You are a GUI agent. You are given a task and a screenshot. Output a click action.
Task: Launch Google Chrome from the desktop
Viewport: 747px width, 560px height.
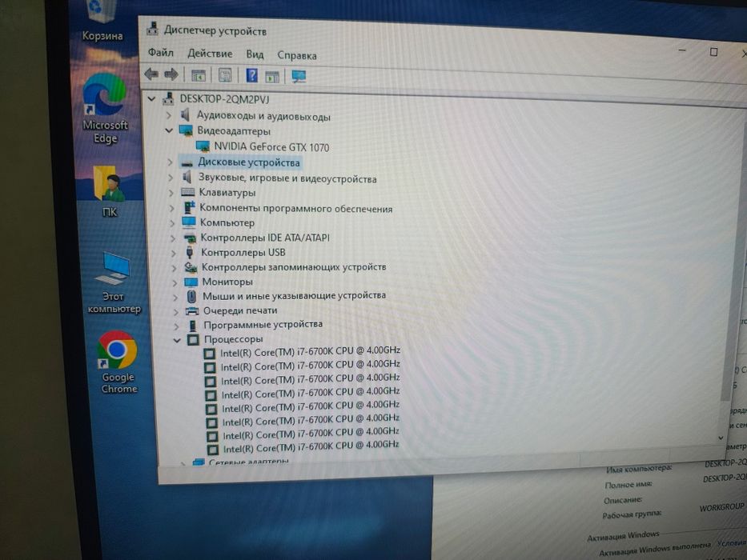pyautogui.click(x=118, y=362)
